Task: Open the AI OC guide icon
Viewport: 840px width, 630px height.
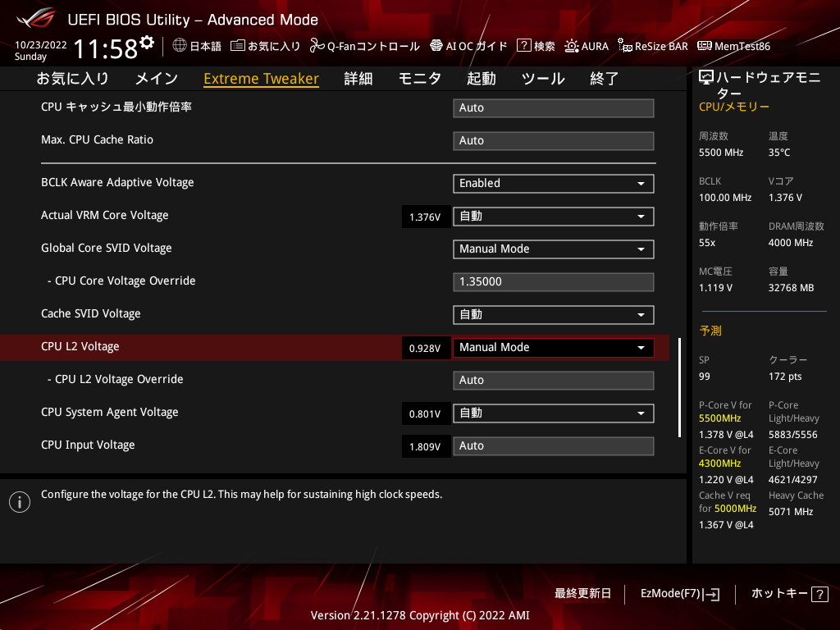Action: pyautogui.click(x=436, y=46)
